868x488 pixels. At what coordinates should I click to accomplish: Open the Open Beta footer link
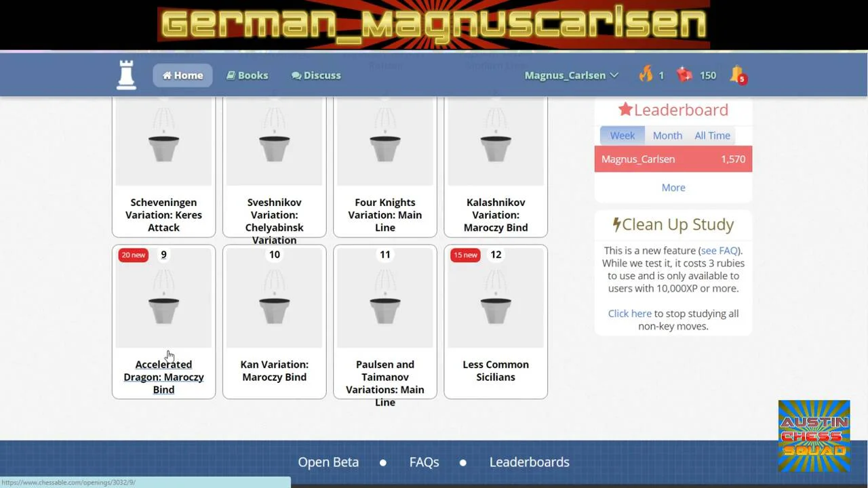tap(328, 462)
